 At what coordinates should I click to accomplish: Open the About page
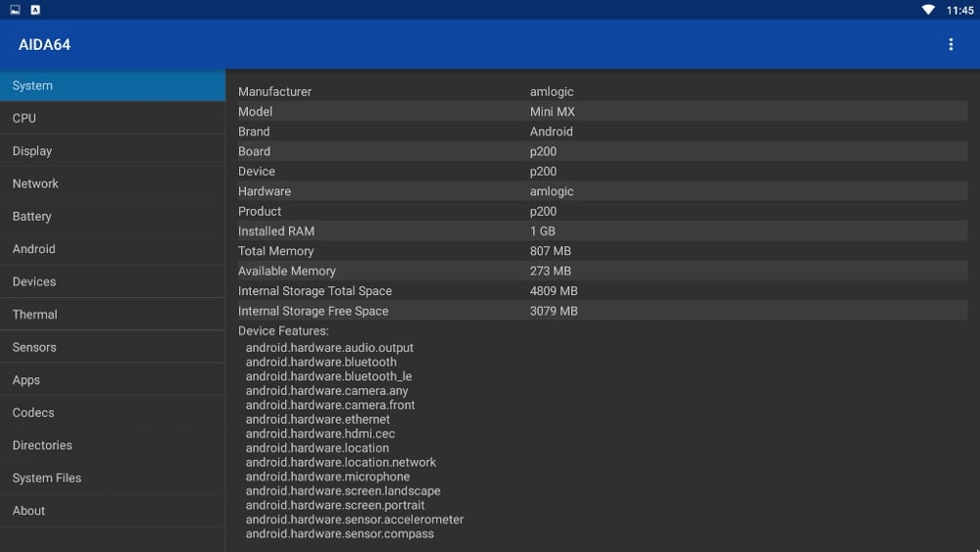coord(113,510)
